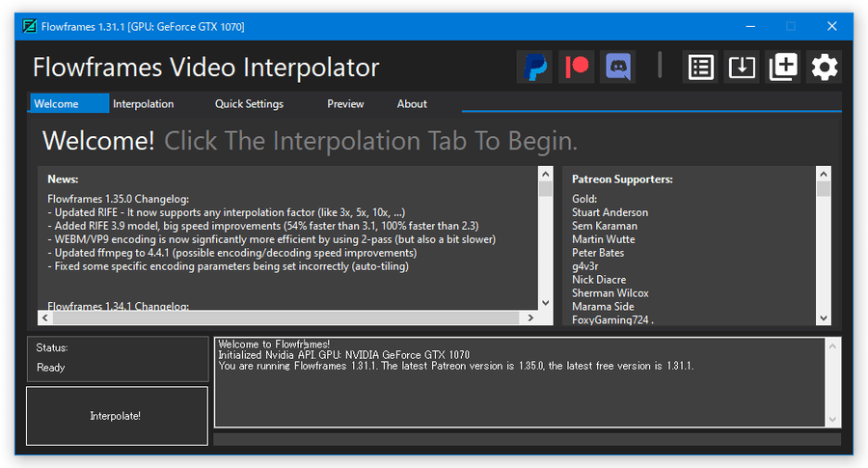
Task: Click the News panel scroll up arrow
Action: pos(546,174)
